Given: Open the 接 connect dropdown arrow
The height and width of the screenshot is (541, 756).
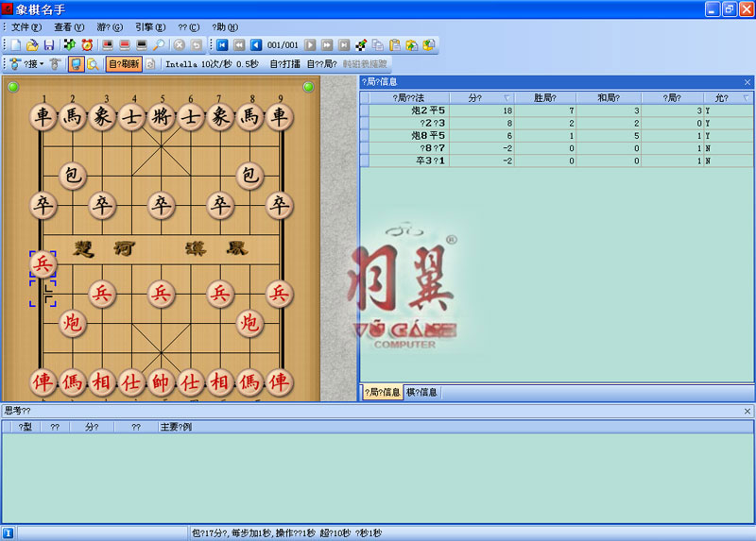Looking at the screenshot, I should 42,64.
